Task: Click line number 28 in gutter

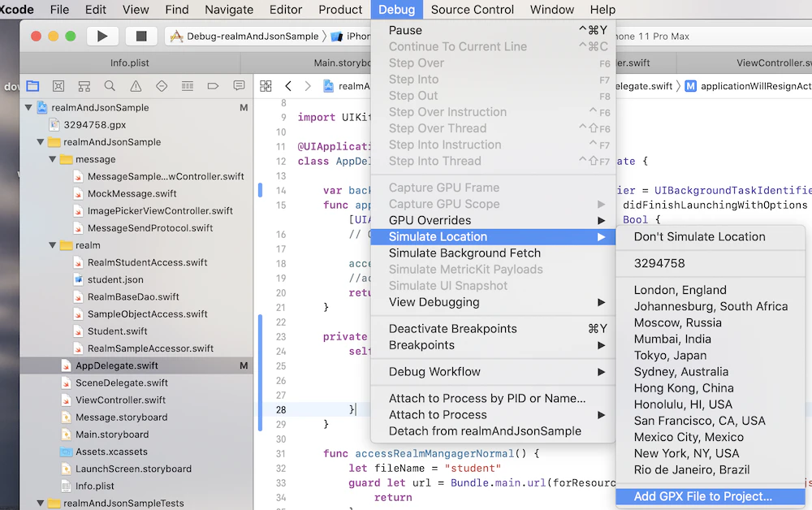Action: click(x=281, y=410)
